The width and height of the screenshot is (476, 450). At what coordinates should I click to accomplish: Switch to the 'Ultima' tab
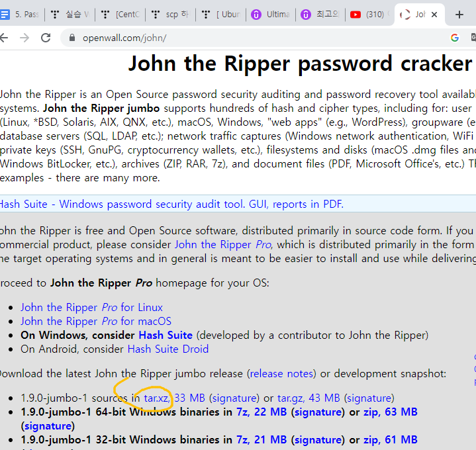tap(271, 15)
